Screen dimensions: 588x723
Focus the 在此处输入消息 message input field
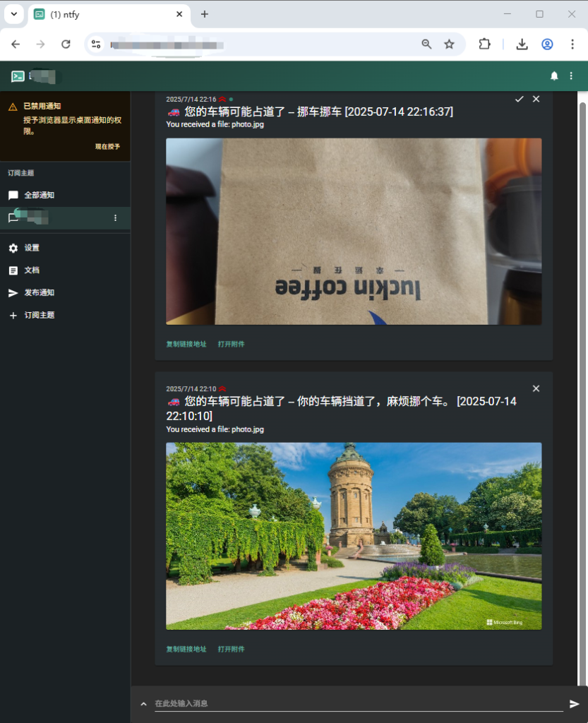point(353,703)
